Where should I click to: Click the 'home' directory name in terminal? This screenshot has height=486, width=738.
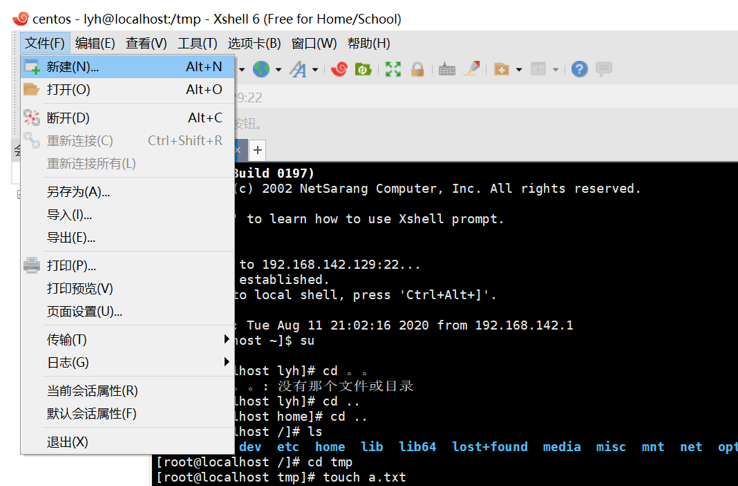click(330, 446)
